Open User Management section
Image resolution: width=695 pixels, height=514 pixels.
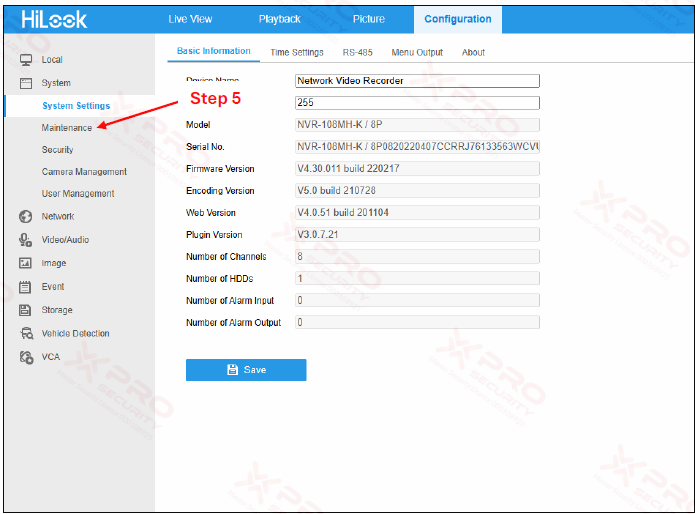tap(78, 194)
